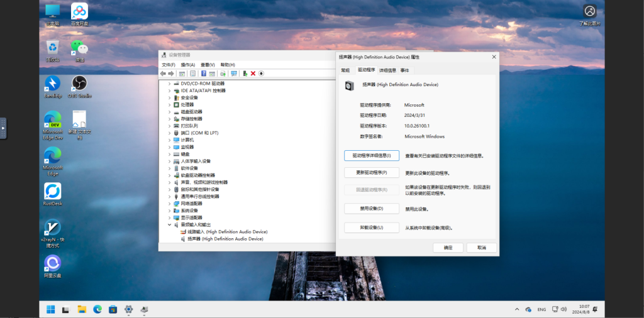
Task: Click the Task View taskbar icon
Action: pyautogui.click(x=66, y=309)
